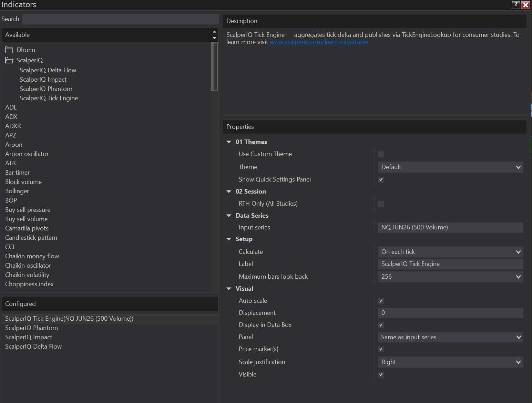Open the Scale justification dropdown
This screenshot has height=403, width=532.
pos(450,362)
